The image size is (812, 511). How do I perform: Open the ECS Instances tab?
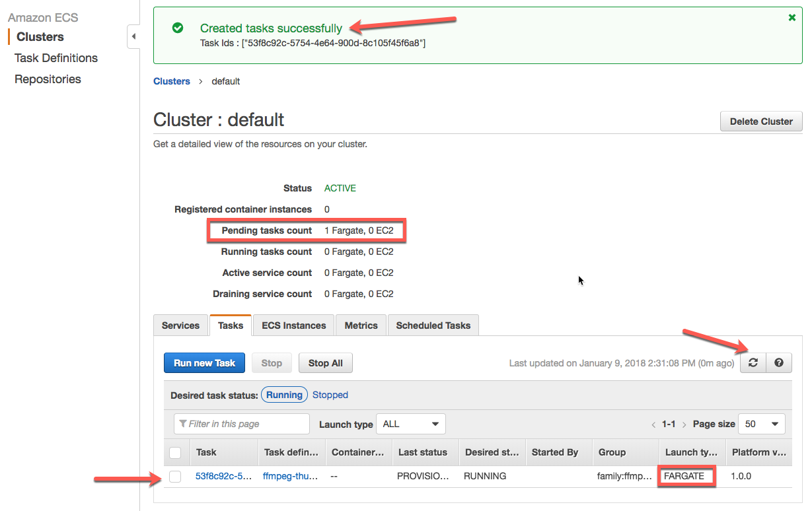(293, 325)
